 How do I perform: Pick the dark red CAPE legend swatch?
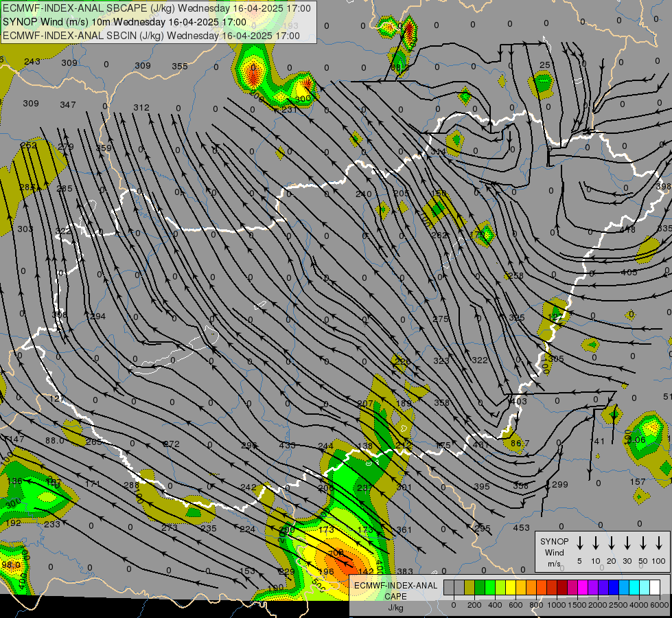(562, 587)
